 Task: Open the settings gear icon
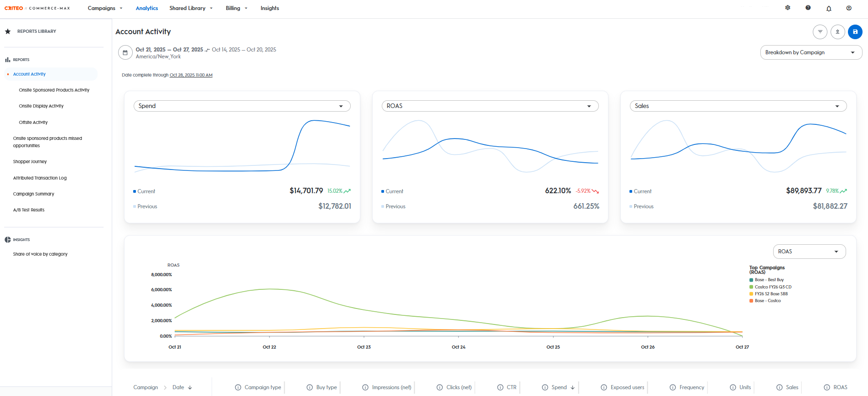(788, 8)
